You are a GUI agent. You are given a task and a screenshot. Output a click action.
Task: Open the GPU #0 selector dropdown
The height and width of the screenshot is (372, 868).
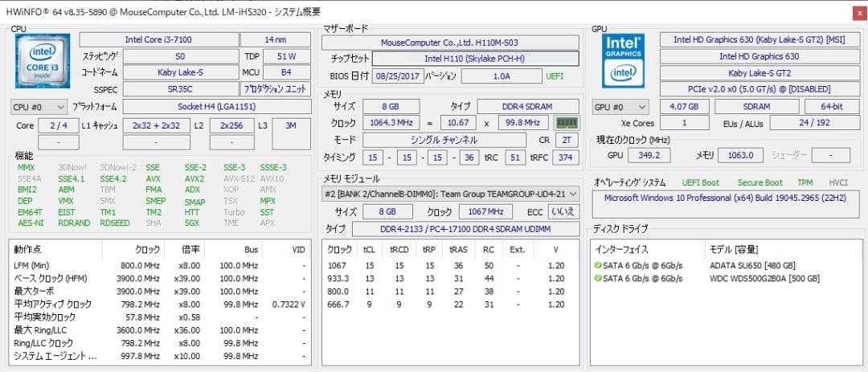(x=620, y=106)
